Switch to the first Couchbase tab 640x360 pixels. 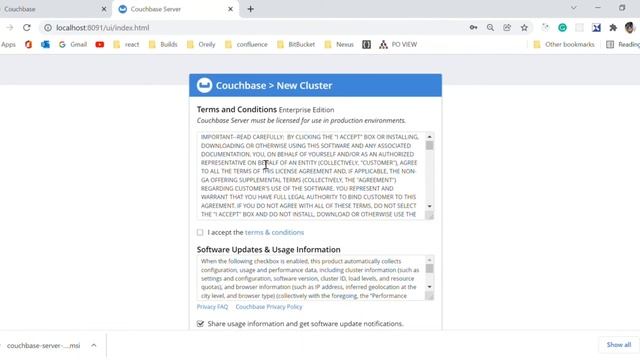coord(49,9)
